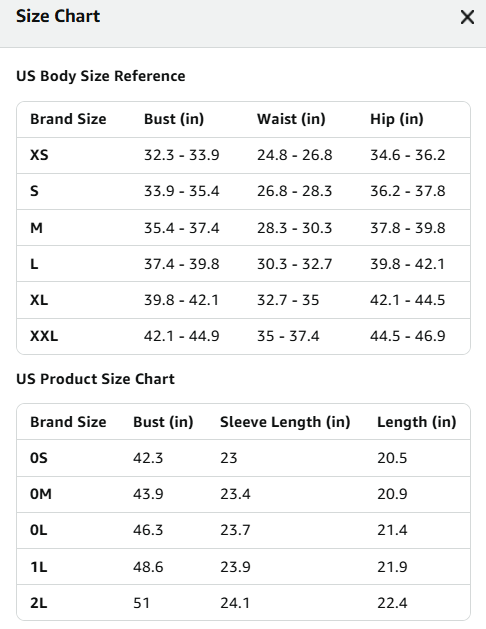Click the Hip (in) column header
486x629 pixels.
coord(397,119)
